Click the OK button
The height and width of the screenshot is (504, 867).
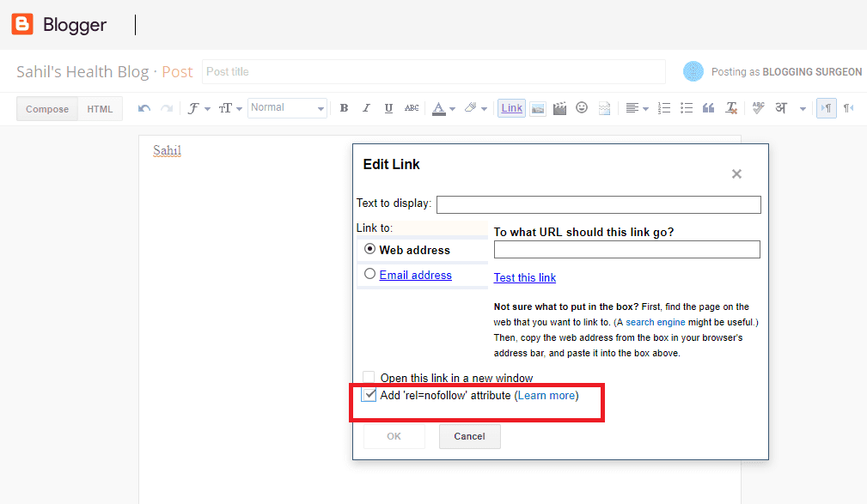394,436
